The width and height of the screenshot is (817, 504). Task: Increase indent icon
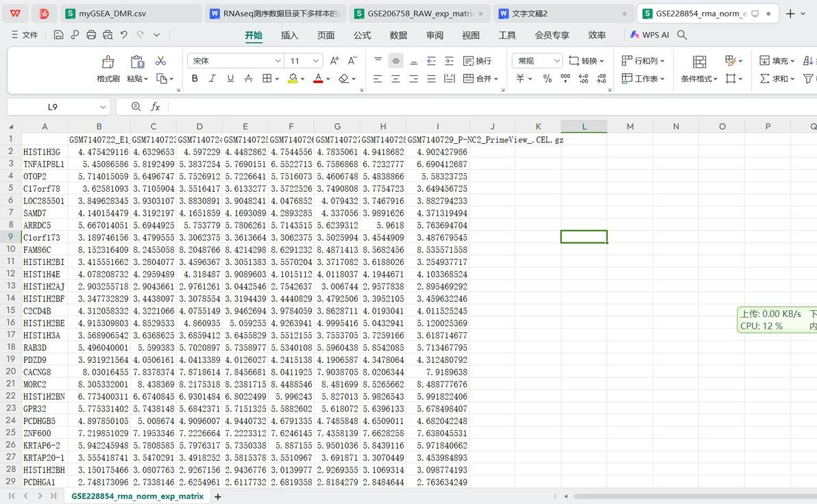449,61
